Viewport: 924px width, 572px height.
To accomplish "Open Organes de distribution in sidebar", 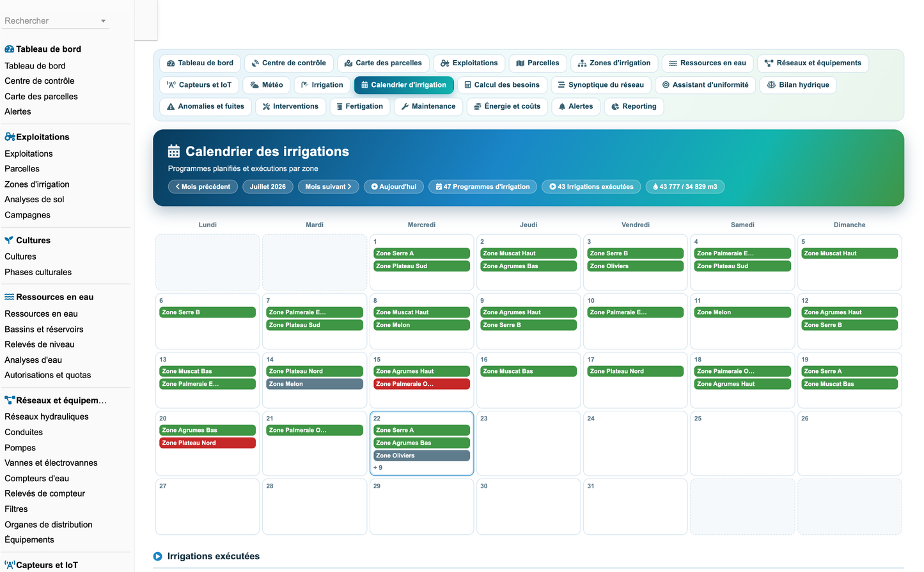I will coord(49,525).
